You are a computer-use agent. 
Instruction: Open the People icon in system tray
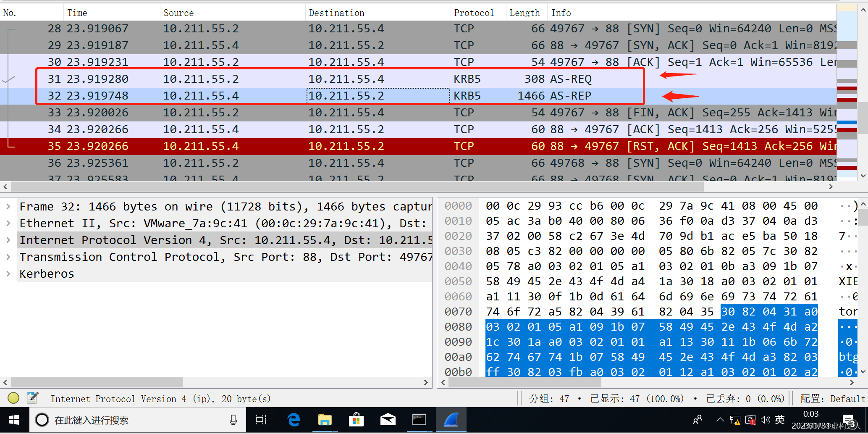pos(698,420)
